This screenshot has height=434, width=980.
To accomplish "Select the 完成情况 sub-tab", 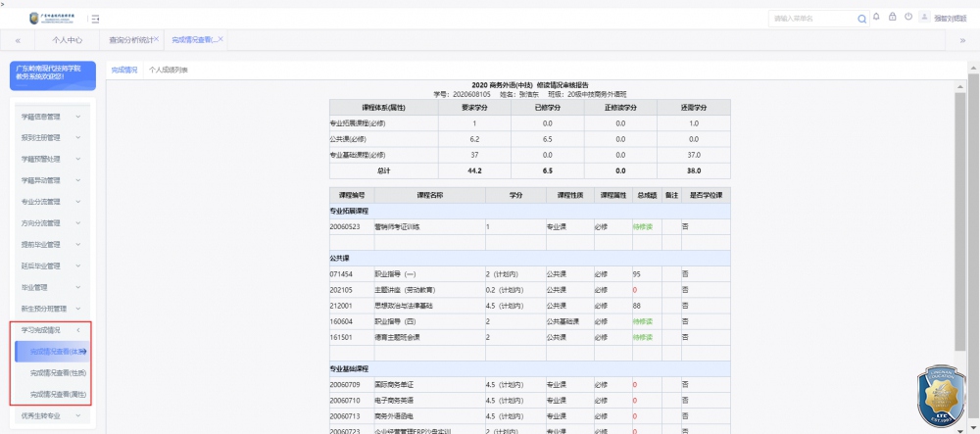I will [x=124, y=70].
